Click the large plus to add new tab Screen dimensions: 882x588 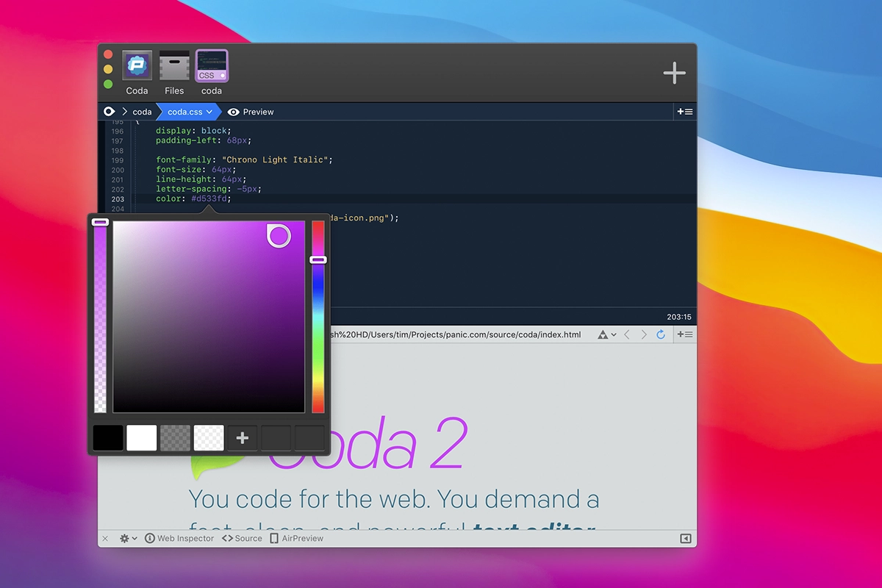[x=674, y=73]
